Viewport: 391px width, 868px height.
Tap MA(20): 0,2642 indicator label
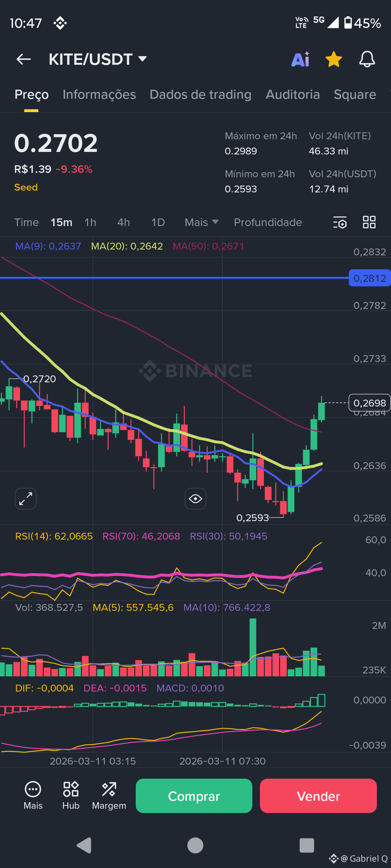[x=127, y=246]
